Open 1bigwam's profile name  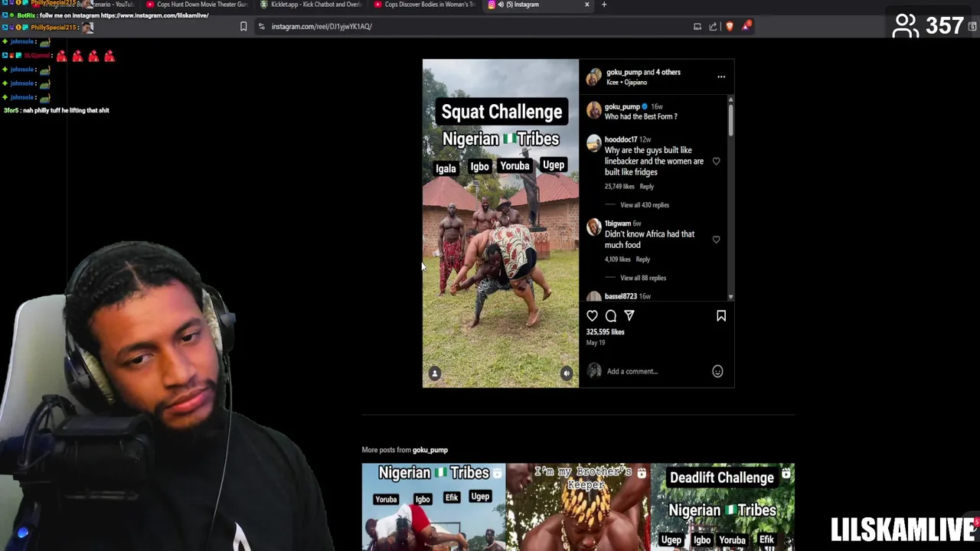pyautogui.click(x=618, y=223)
